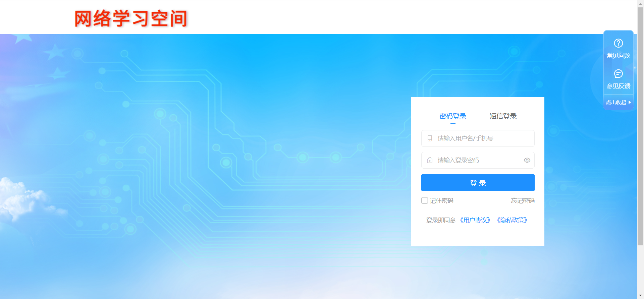Switch to the 短信登录 tab
This screenshot has height=299, width=644.
[x=503, y=116]
